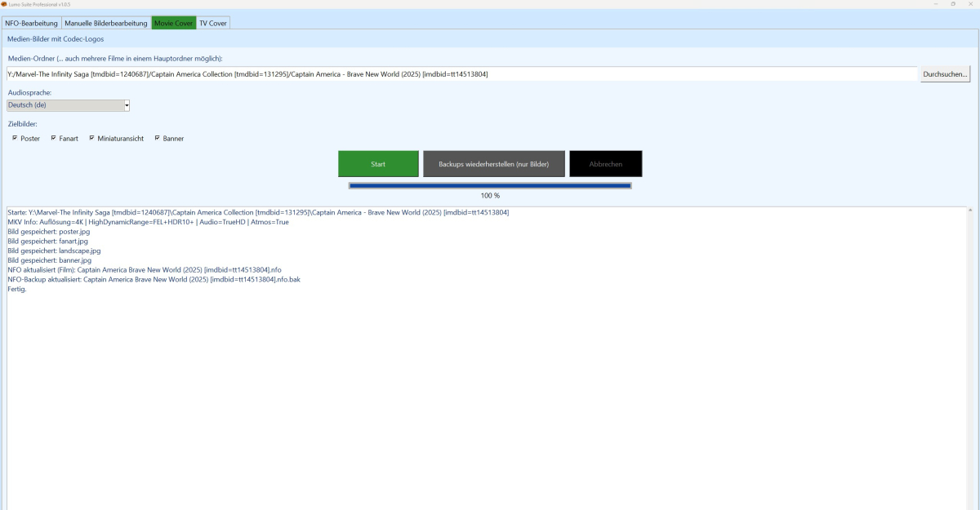The width and height of the screenshot is (980, 510).
Task: Click the 100% progress bar
Action: point(490,187)
